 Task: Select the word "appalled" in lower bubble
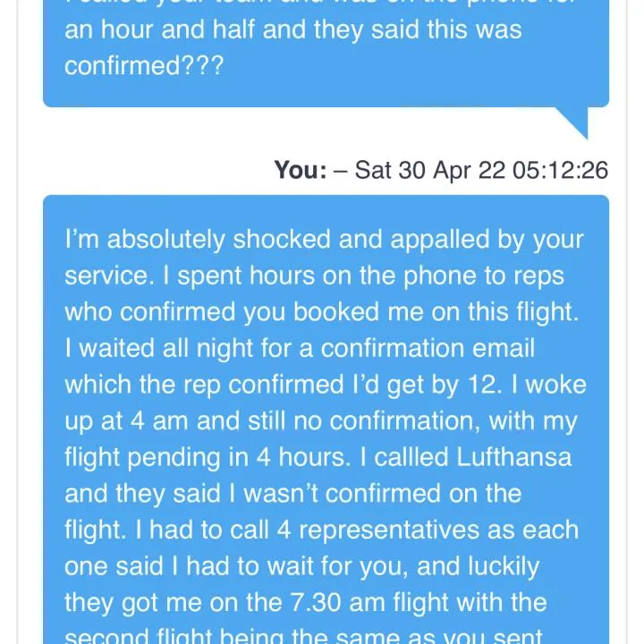coord(439,240)
